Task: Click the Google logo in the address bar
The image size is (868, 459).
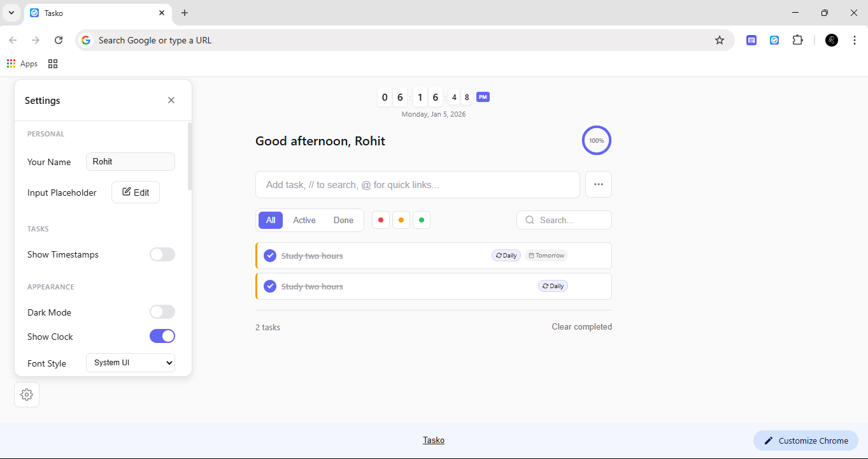Action: [x=85, y=40]
